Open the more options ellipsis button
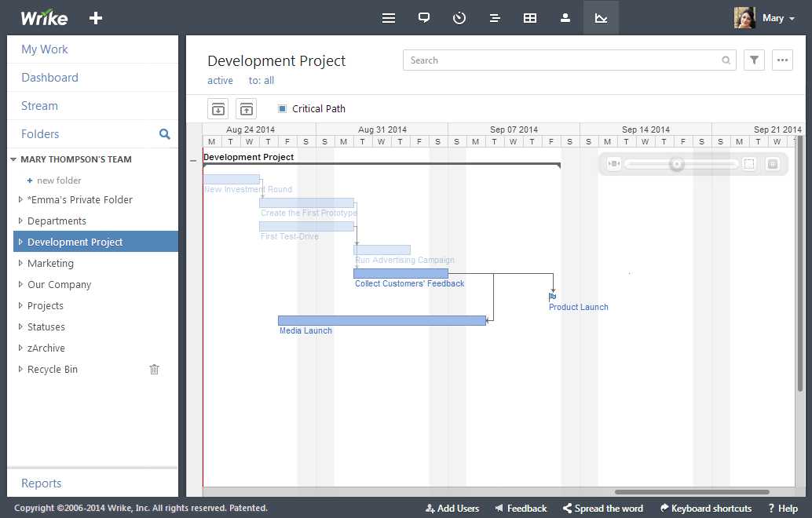The image size is (812, 518). click(x=782, y=60)
